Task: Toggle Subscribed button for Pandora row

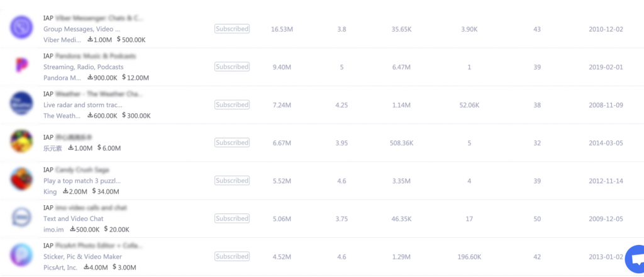Action: 232,67
